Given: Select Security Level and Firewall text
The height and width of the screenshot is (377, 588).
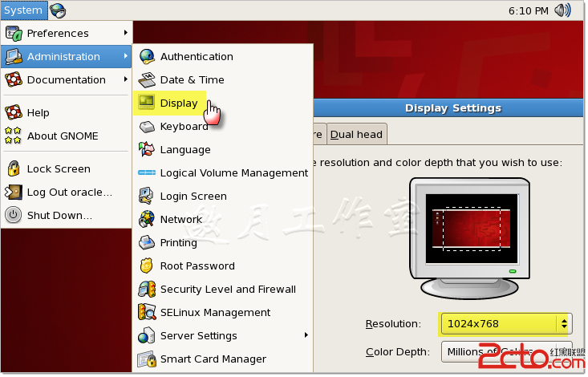Looking at the screenshot, I should tap(228, 290).
